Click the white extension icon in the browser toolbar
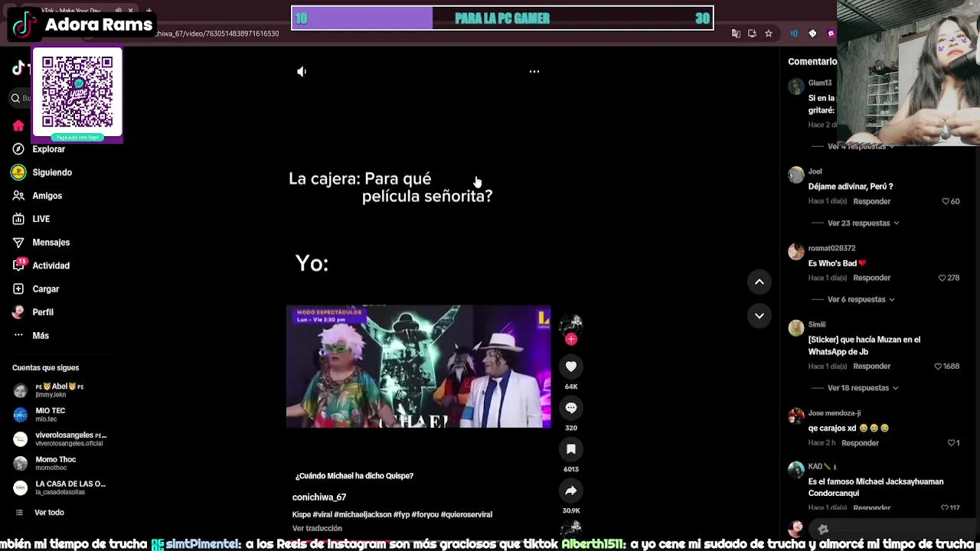The height and width of the screenshot is (551, 980). coord(812,34)
